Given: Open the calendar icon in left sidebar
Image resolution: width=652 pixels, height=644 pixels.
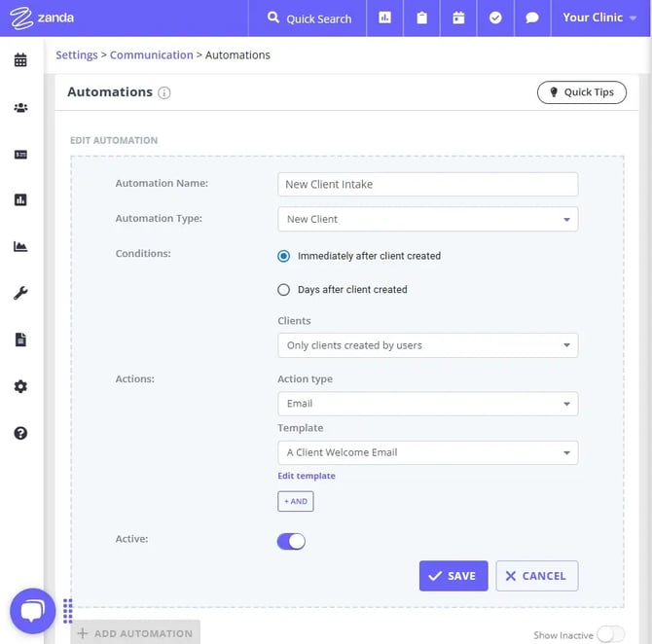Looking at the screenshot, I should [x=20, y=60].
